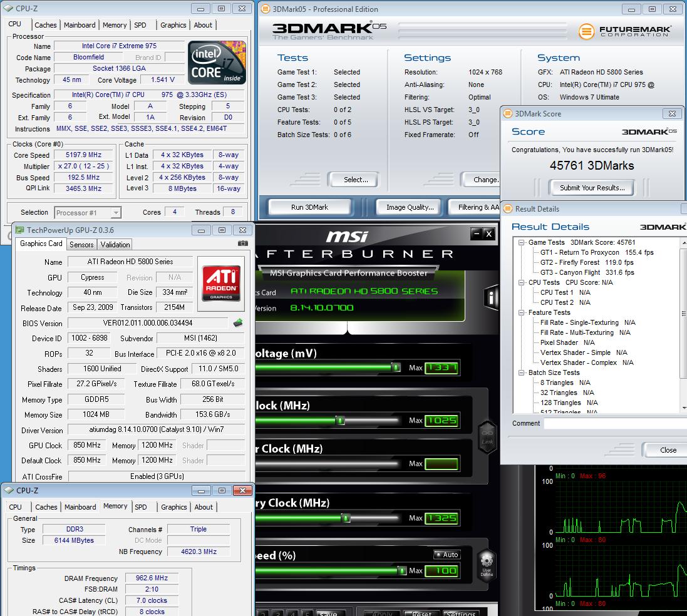
Task: Click Select... tests button
Action: 356,180
